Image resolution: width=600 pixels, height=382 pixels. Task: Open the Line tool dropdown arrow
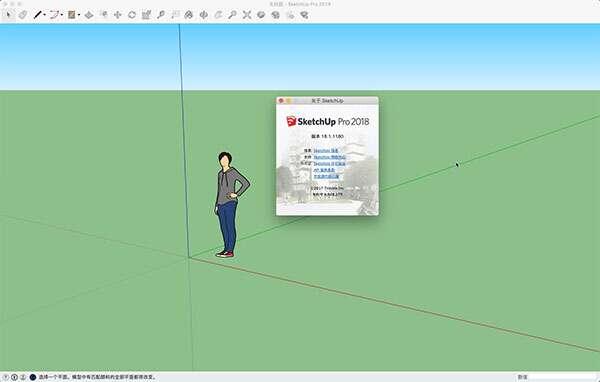(45, 15)
